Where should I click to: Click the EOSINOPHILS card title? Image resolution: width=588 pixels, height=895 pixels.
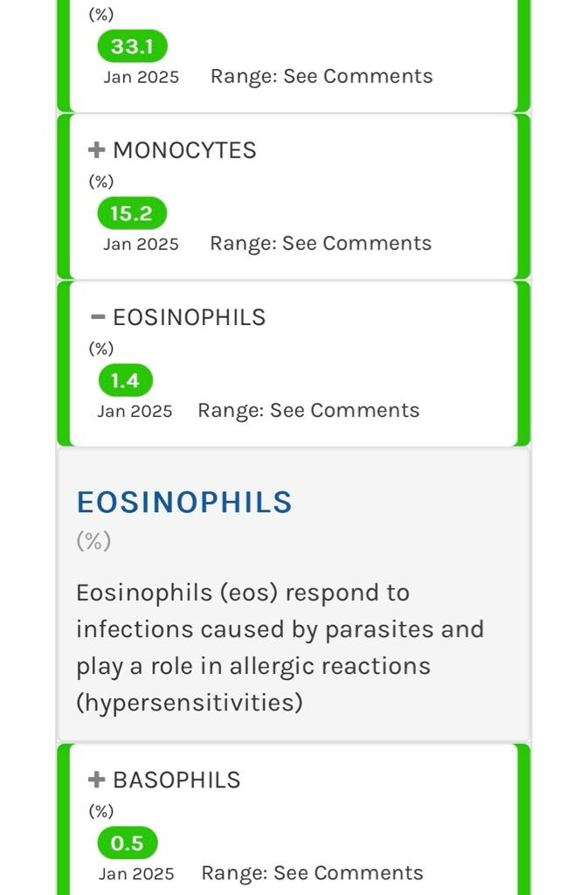point(189,317)
